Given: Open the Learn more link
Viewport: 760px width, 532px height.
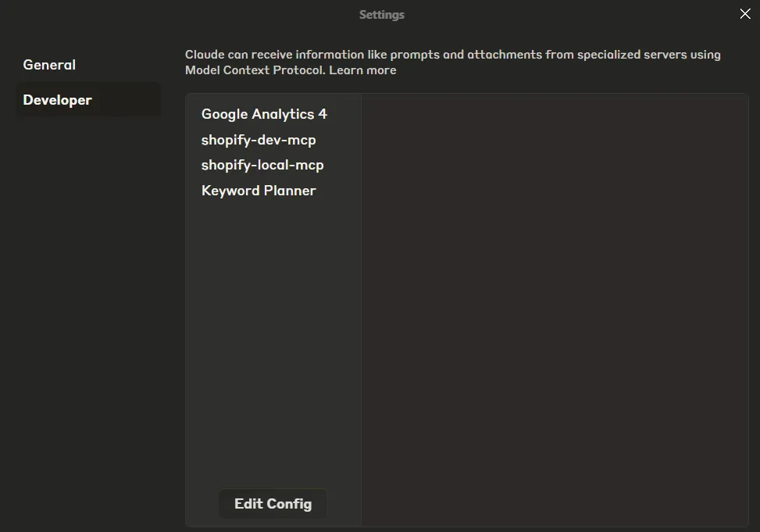Looking at the screenshot, I should 362,70.
